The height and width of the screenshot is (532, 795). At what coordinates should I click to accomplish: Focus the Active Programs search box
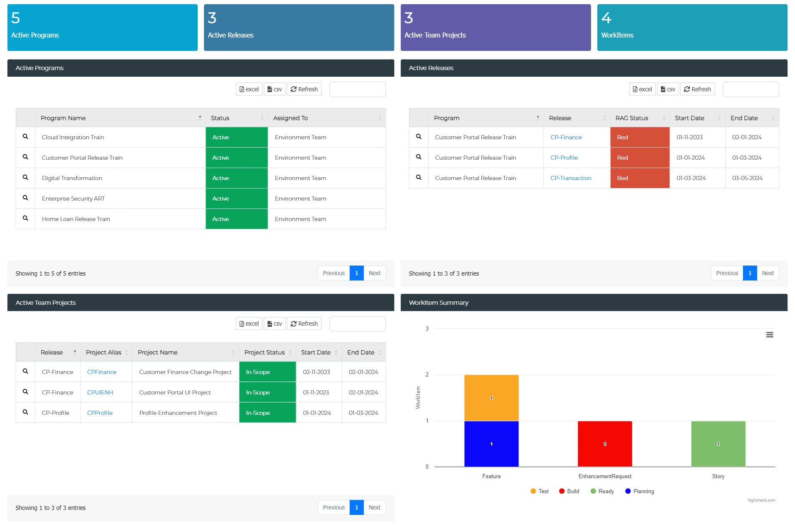pos(357,89)
